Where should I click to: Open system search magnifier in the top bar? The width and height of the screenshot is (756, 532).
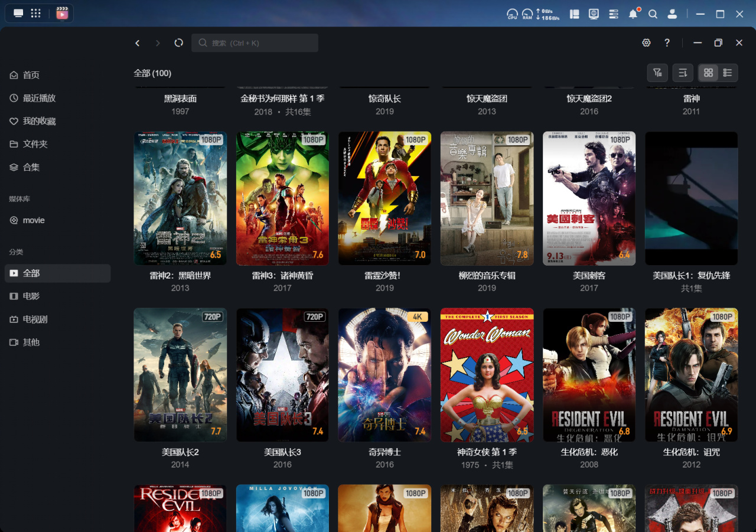click(x=653, y=14)
